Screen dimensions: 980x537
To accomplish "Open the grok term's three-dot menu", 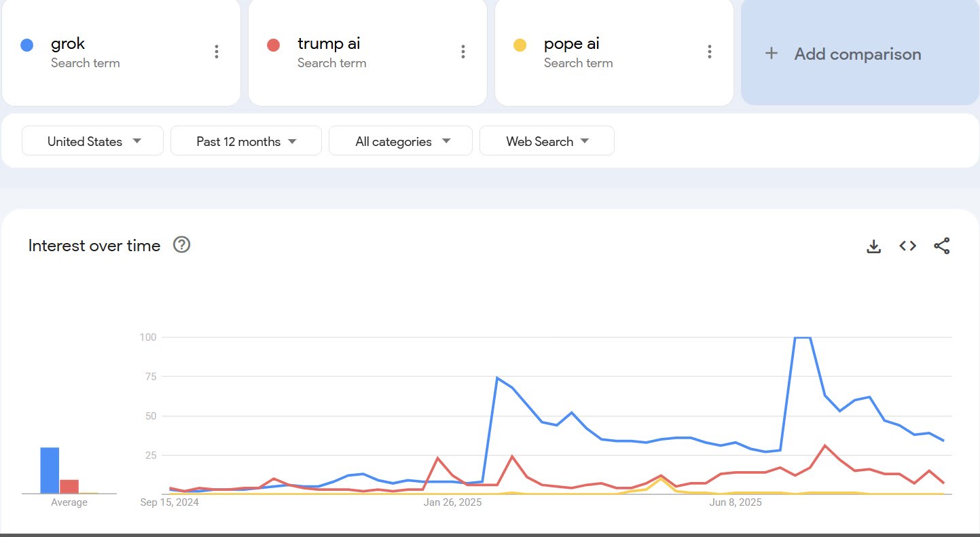I will (216, 52).
